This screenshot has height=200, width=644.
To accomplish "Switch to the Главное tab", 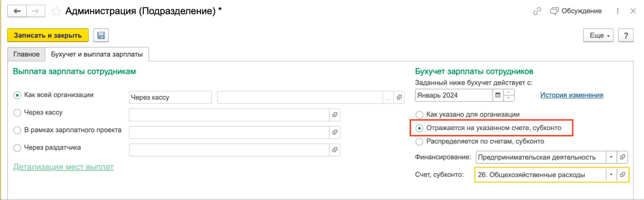I will point(26,54).
